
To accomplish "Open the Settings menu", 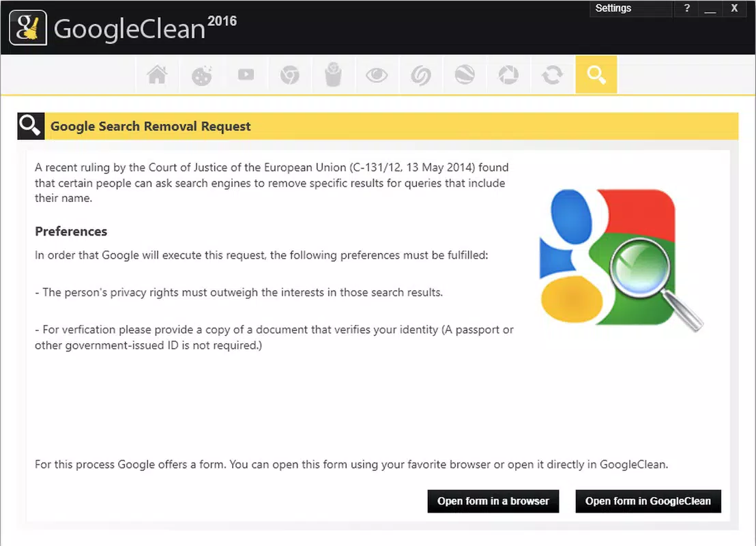I will click(x=630, y=8).
